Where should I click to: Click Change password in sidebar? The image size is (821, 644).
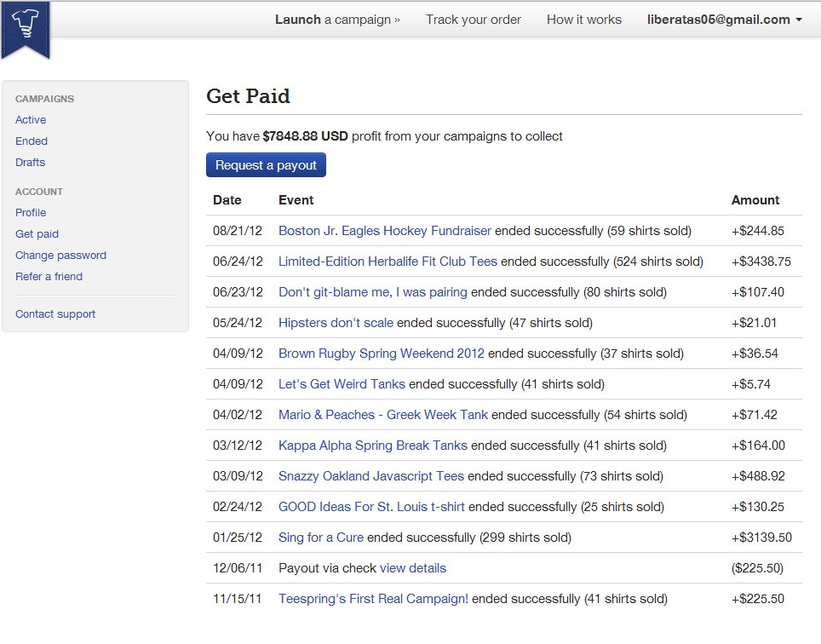click(60, 256)
